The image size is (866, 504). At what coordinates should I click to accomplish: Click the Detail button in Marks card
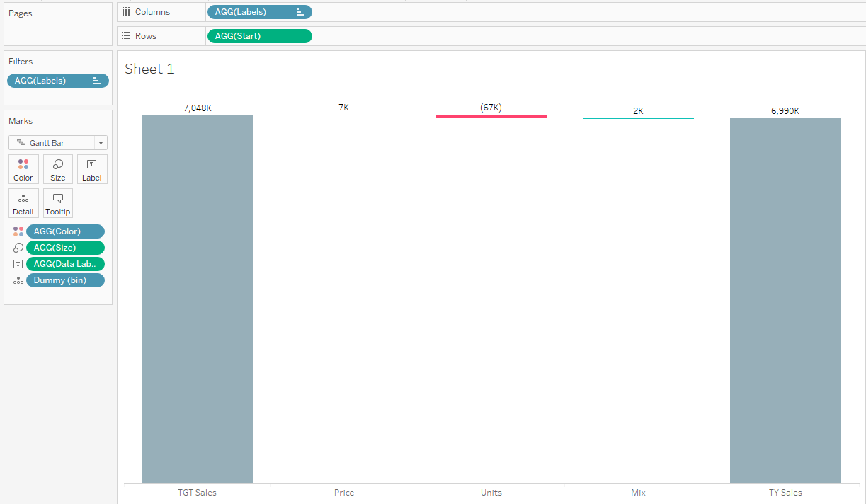23,203
